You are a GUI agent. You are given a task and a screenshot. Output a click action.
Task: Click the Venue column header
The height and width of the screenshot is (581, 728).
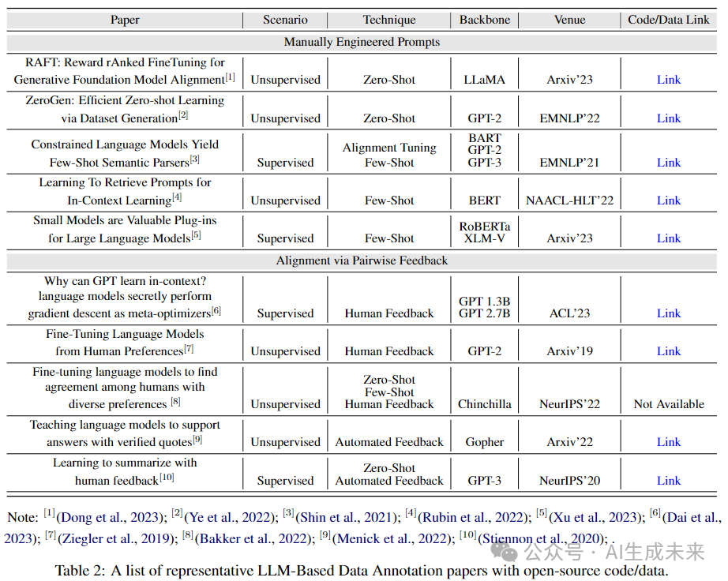[569, 20]
